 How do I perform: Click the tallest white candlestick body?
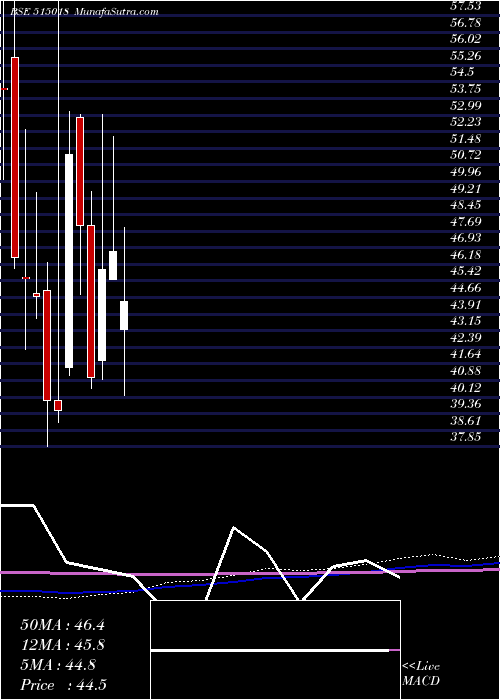(x=69, y=261)
